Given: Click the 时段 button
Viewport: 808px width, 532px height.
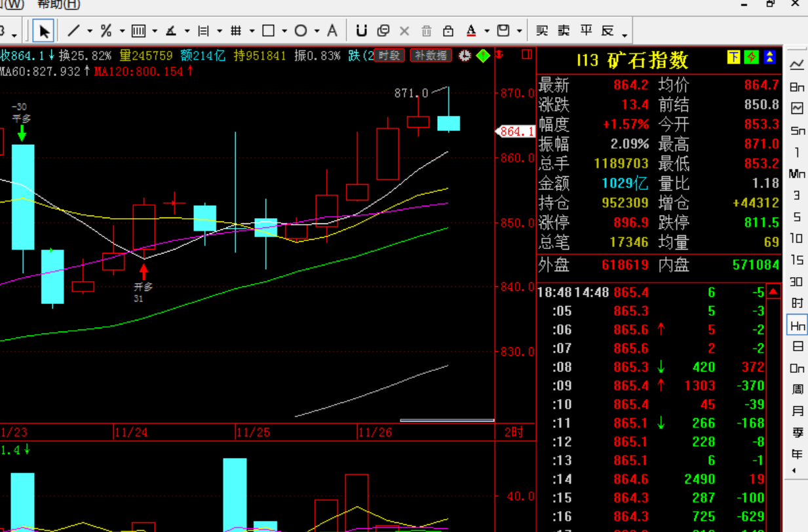Looking at the screenshot, I should click(x=389, y=56).
